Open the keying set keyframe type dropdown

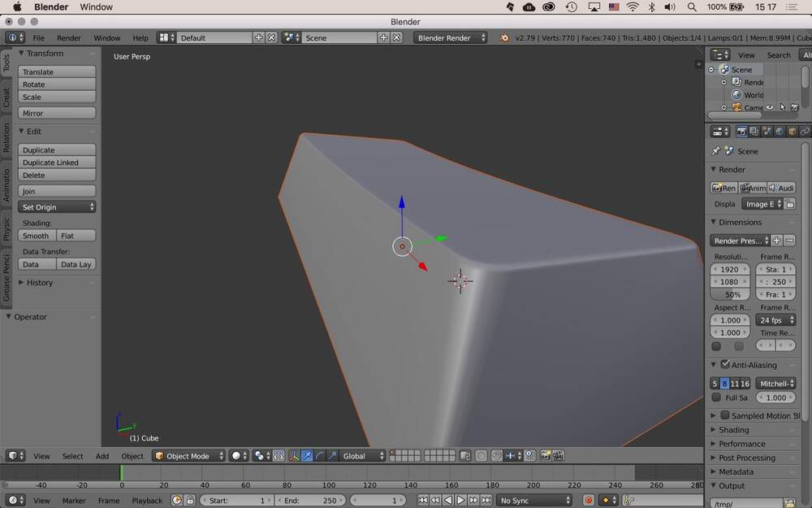608,500
